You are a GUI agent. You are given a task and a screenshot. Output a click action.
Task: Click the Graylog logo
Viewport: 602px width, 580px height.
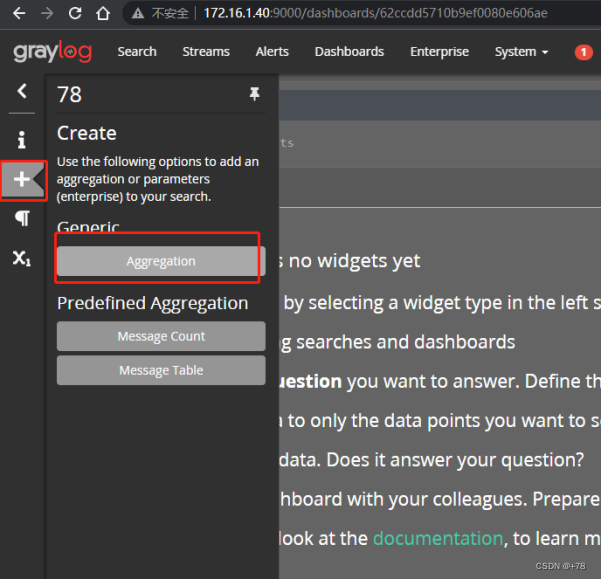tap(53, 51)
